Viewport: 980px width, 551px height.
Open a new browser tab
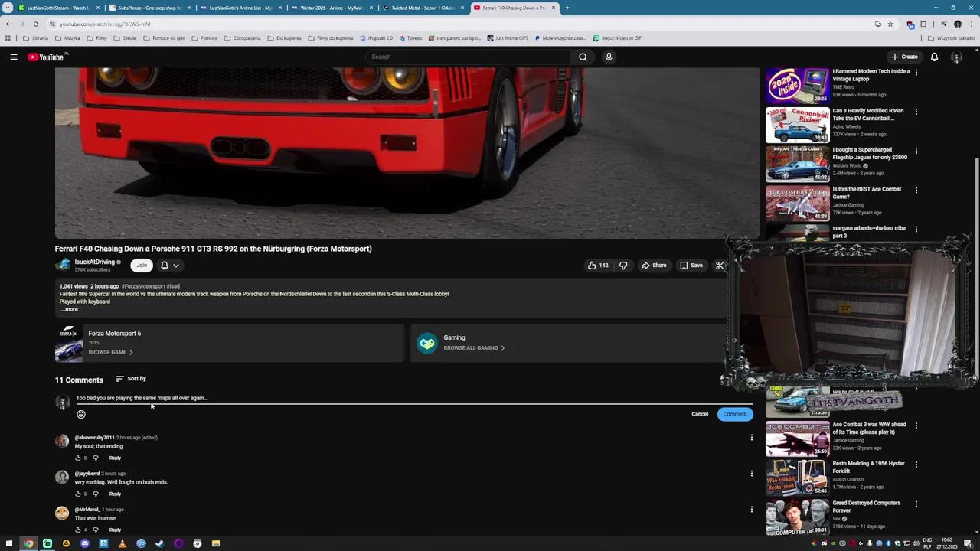click(x=567, y=8)
